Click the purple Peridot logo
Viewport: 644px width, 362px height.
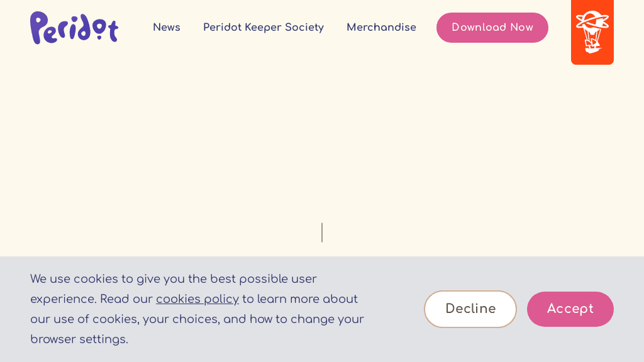pos(74,28)
